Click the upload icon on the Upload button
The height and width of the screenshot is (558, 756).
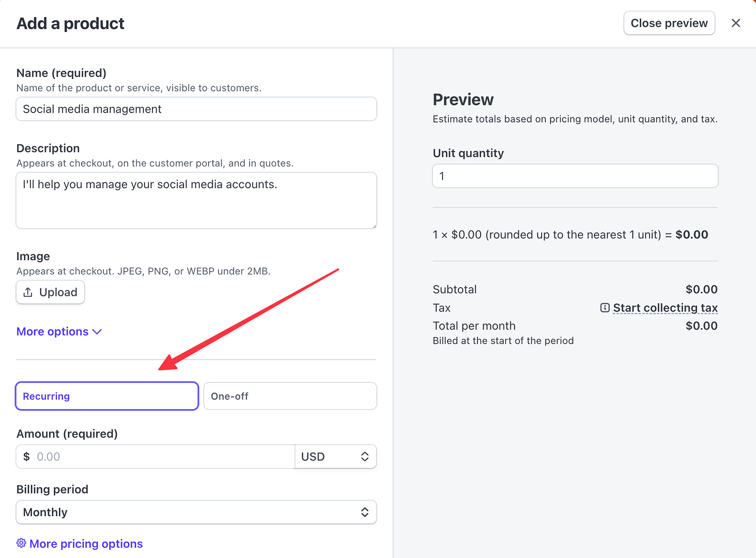(29, 292)
